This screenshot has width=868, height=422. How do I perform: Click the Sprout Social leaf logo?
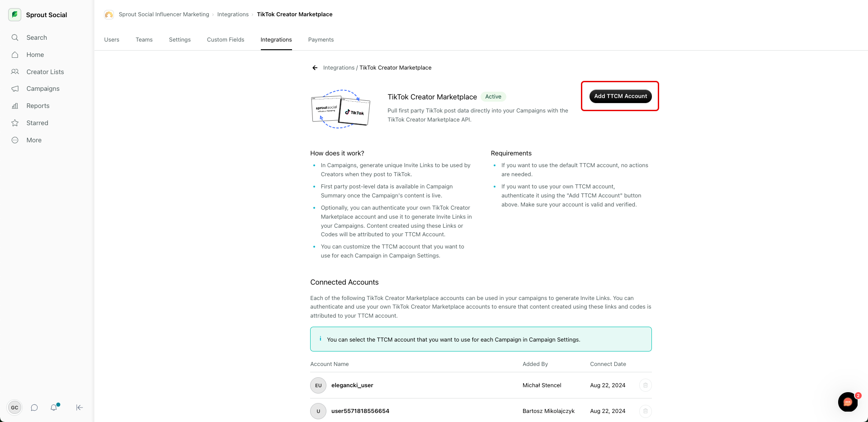point(14,14)
